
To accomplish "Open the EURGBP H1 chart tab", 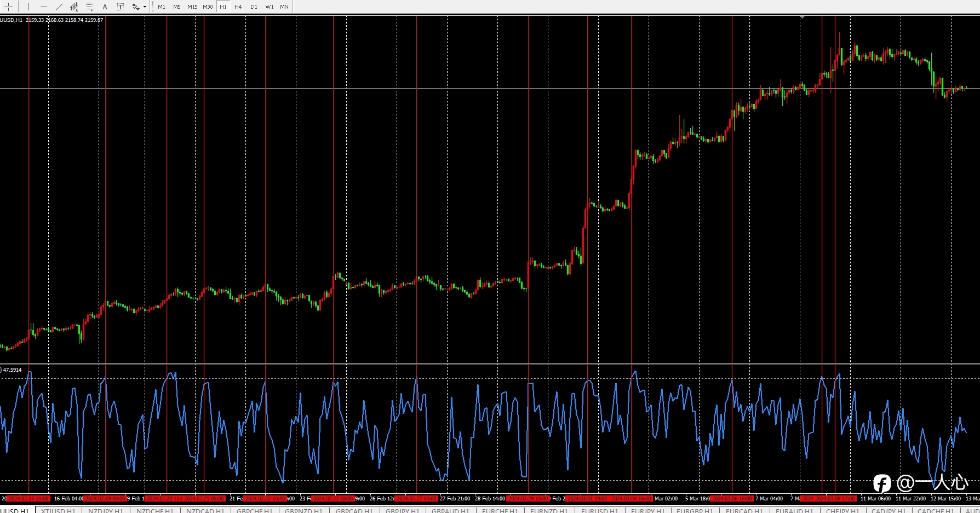I will 695,510.
